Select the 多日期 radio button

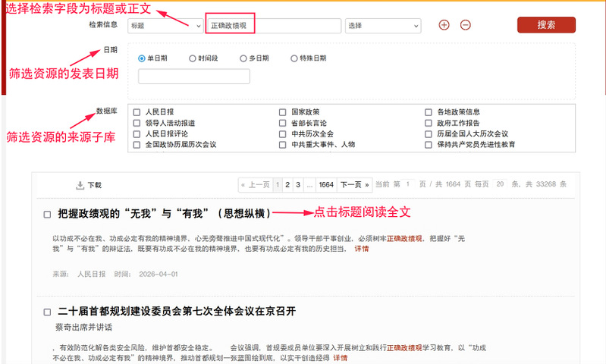click(x=243, y=58)
